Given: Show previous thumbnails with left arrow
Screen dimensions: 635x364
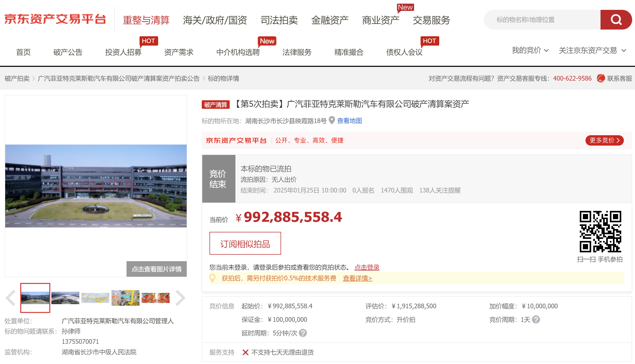Looking at the screenshot, I should click(11, 298).
